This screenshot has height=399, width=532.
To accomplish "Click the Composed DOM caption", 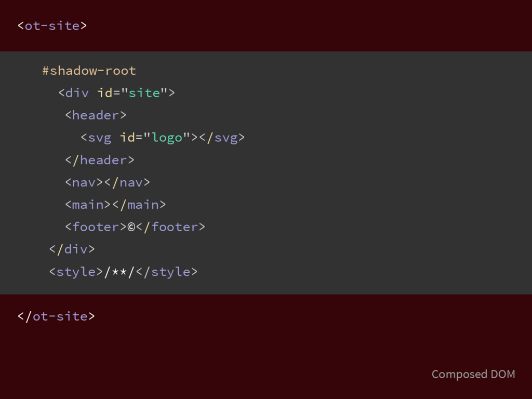I will 473,374.
